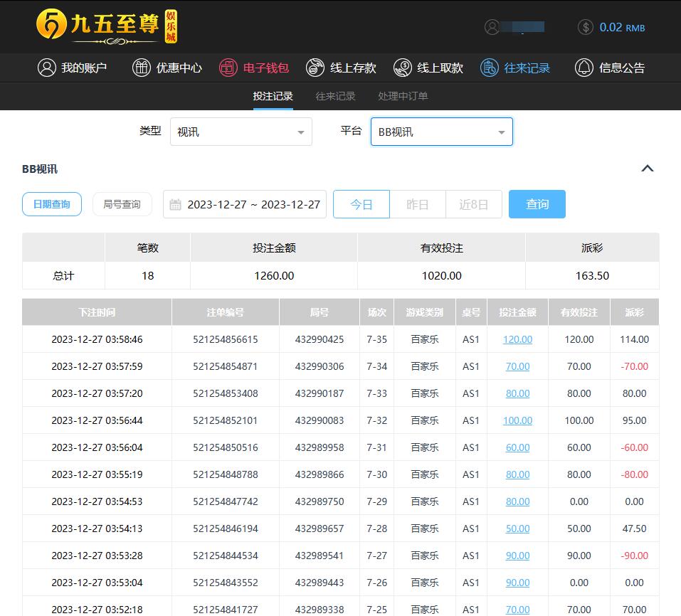Open 优惠中心 gift icon
The image size is (681, 616).
[142, 68]
